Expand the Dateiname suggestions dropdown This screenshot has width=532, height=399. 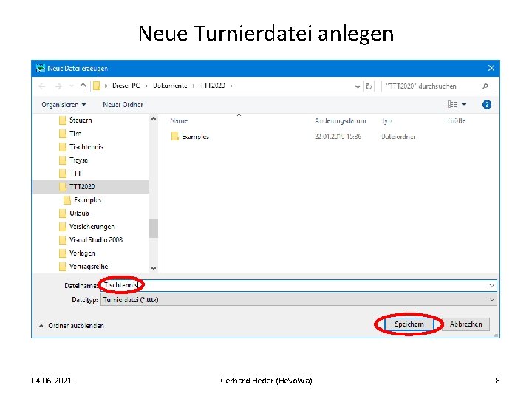point(491,285)
